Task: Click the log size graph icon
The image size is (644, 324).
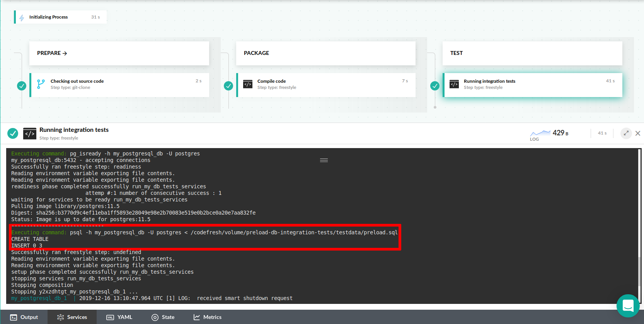Action: pos(540,133)
